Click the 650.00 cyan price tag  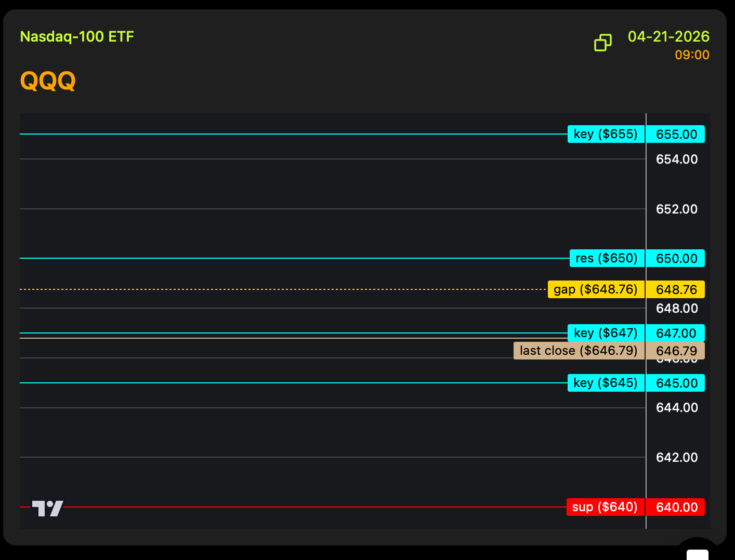(676, 258)
